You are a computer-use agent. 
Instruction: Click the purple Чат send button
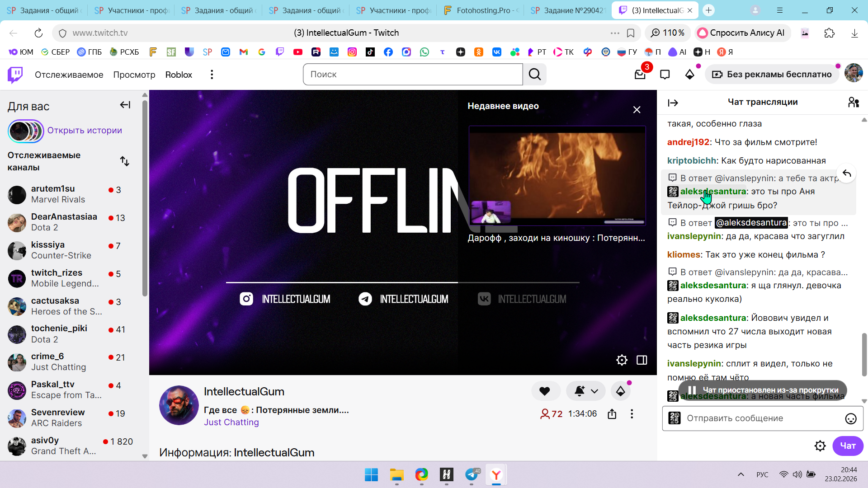point(847,446)
